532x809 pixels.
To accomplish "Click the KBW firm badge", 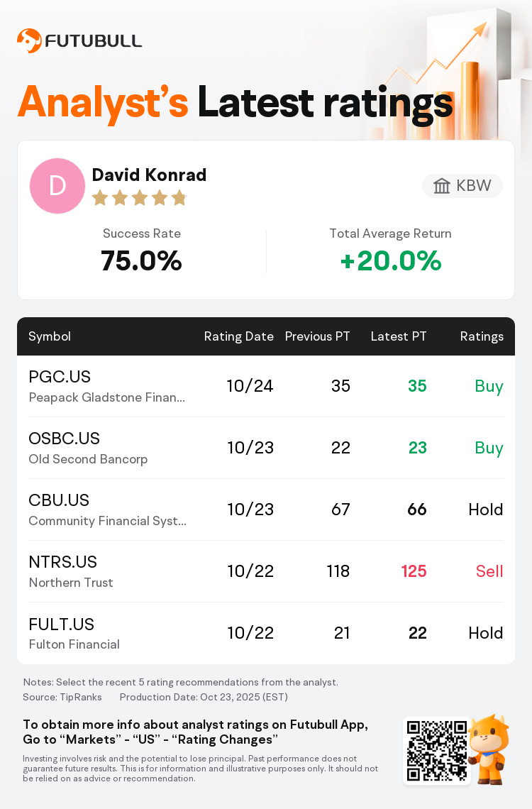I will pos(462,186).
